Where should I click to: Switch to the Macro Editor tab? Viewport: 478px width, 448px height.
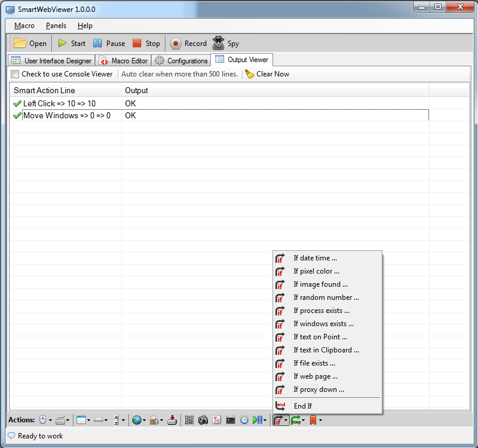(124, 61)
